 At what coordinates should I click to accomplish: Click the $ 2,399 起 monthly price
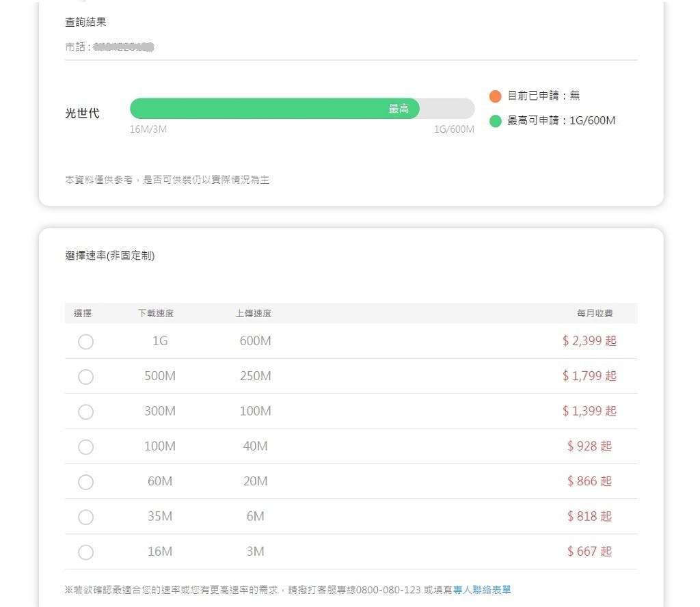coord(589,341)
